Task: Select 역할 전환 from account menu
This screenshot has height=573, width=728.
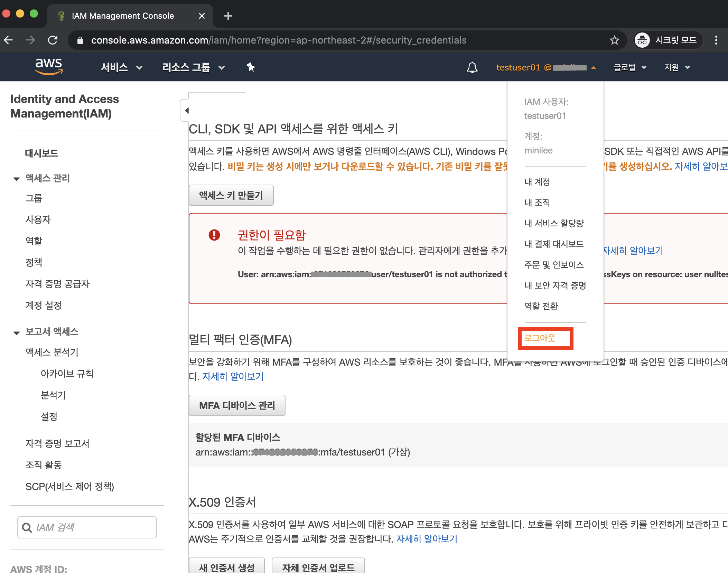Action: pos(541,306)
